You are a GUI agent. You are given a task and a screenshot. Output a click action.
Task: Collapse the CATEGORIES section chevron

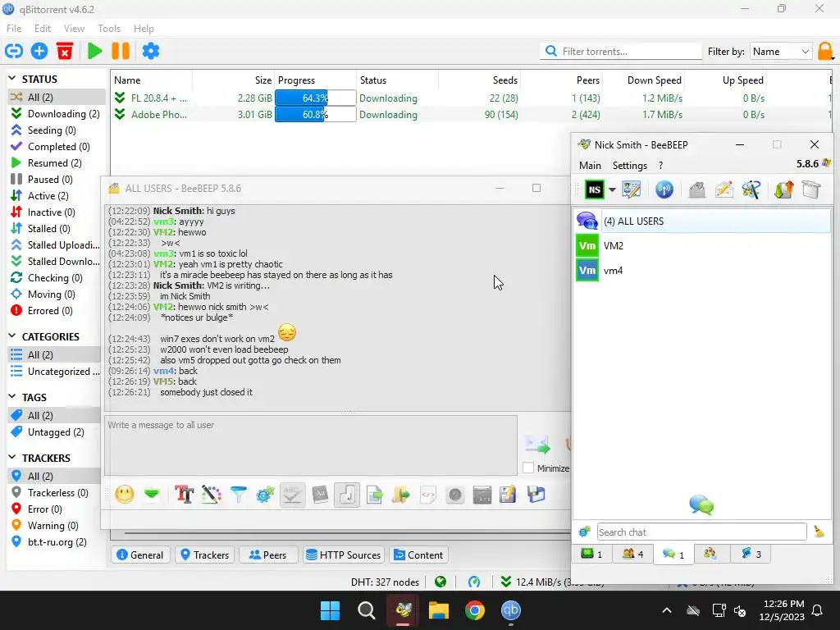point(12,336)
